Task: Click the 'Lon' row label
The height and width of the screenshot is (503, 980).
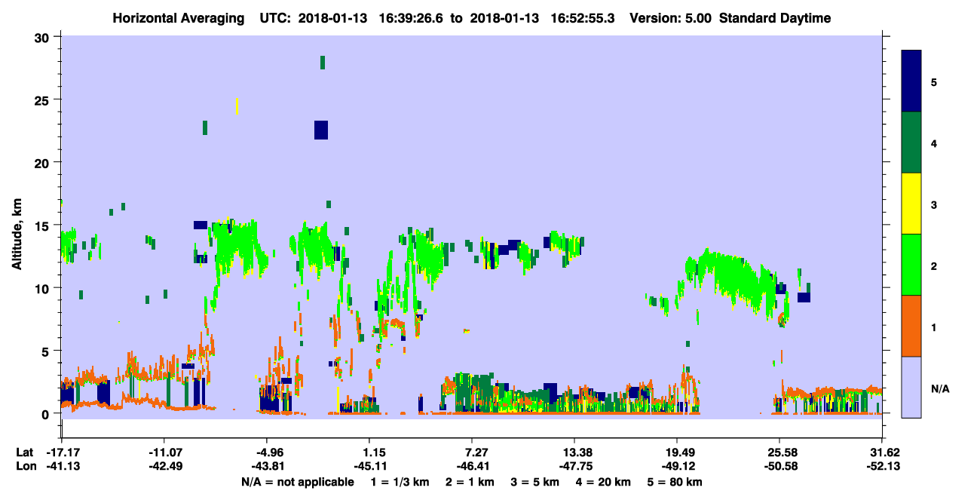Action: pos(25,466)
